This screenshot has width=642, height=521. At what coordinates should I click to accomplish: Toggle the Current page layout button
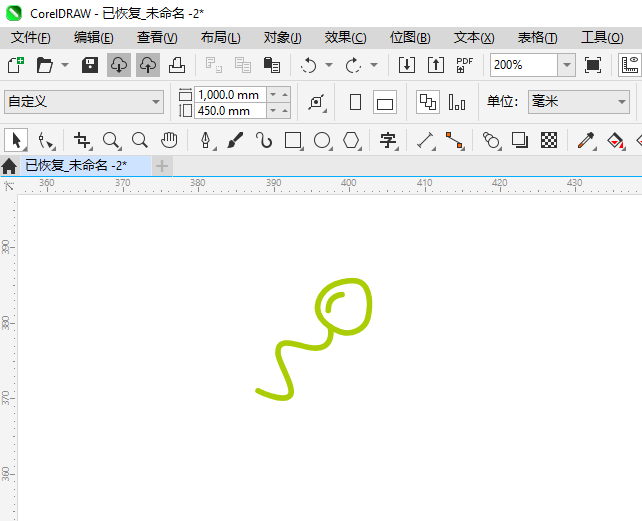click(457, 102)
